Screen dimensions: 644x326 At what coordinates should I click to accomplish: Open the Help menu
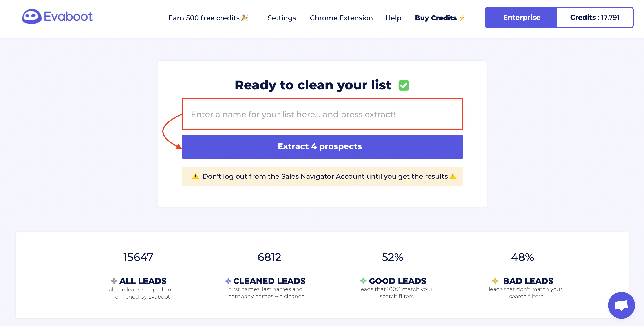tap(393, 18)
